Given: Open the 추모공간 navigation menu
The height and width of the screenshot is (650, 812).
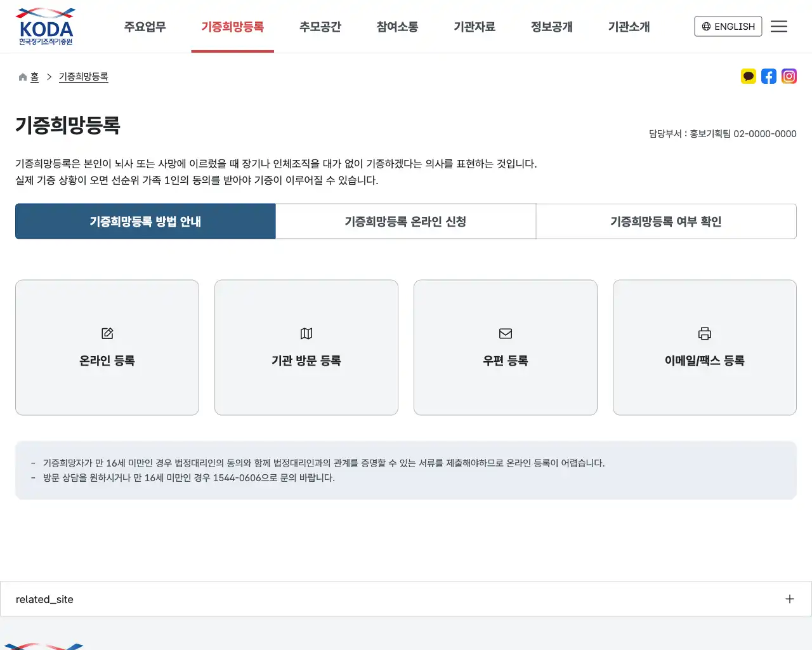Looking at the screenshot, I should click(320, 27).
